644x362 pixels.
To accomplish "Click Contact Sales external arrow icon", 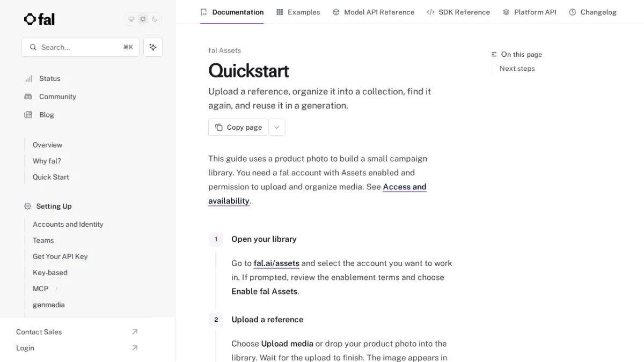I will (135, 332).
